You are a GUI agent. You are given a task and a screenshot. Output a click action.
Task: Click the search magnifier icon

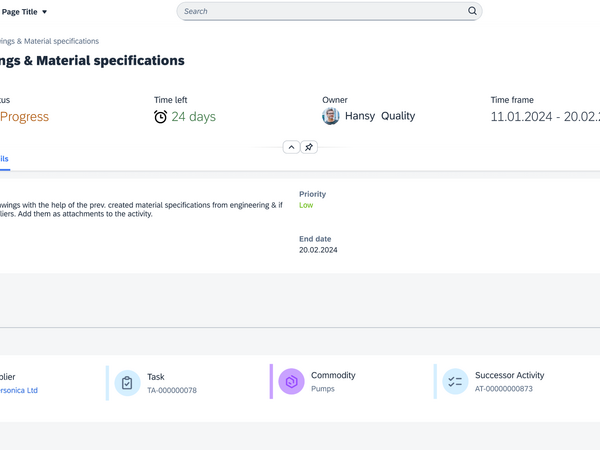(472, 12)
